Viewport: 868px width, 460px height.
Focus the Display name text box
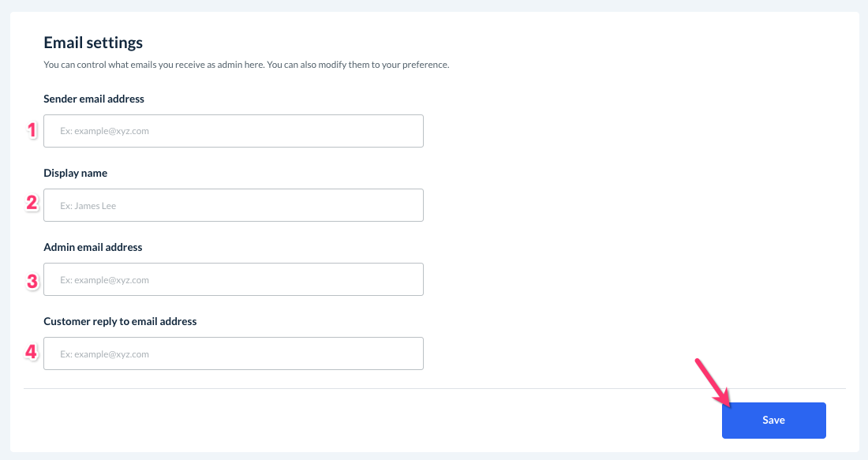pos(233,205)
